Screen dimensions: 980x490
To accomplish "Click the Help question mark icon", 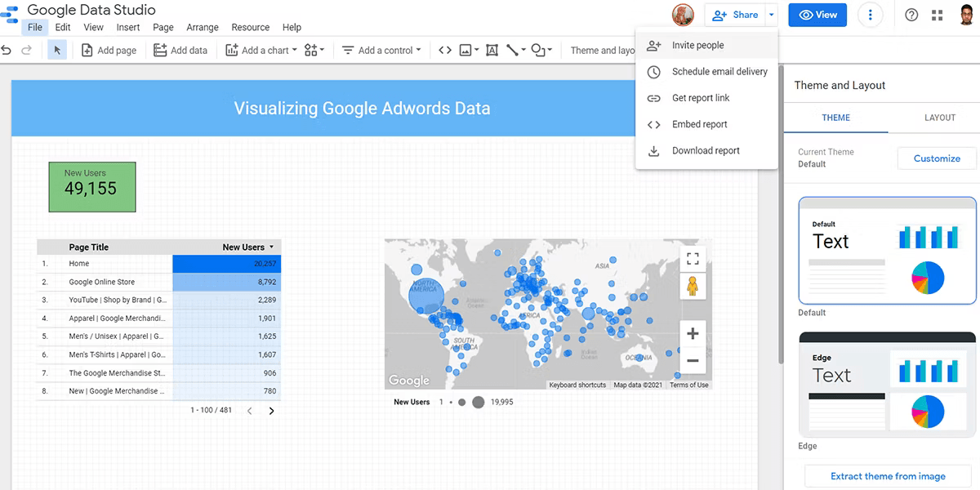I will click(x=912, y=15).
